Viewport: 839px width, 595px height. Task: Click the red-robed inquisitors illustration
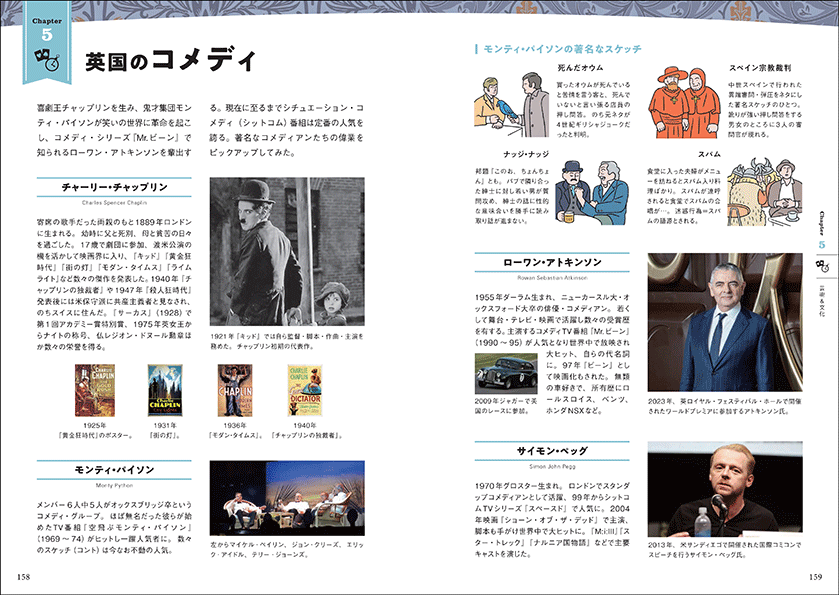pos(684,103)
